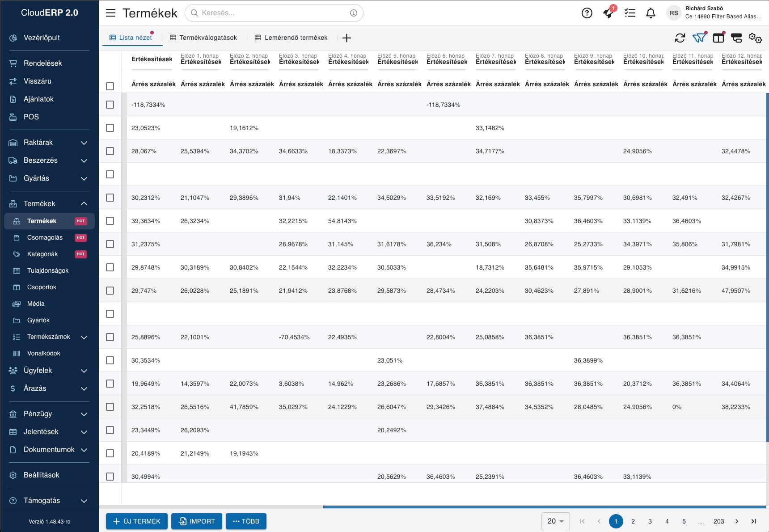Click the ÚJ TERMÉK button

(137, 521)
